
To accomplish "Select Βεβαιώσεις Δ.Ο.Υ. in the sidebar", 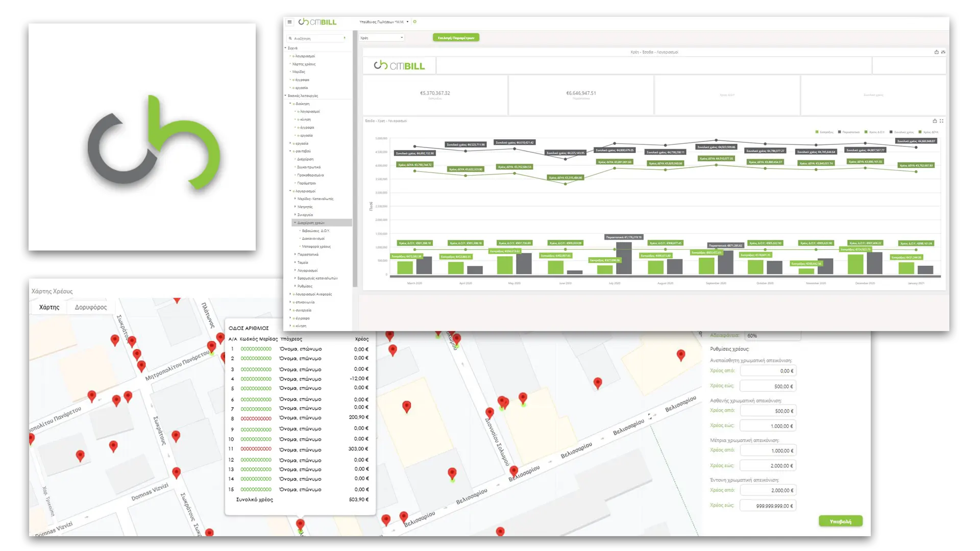I will [x=315, y=231].
